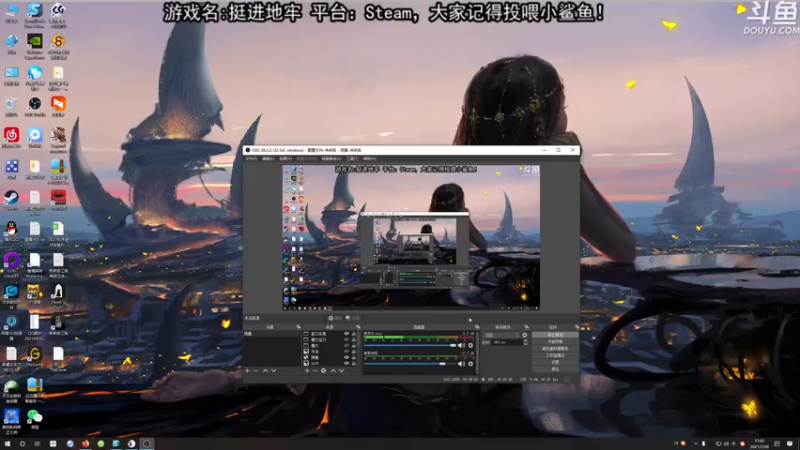
Task: Toggle visibility eye of the second source row
Action: (x=346, y=340)
